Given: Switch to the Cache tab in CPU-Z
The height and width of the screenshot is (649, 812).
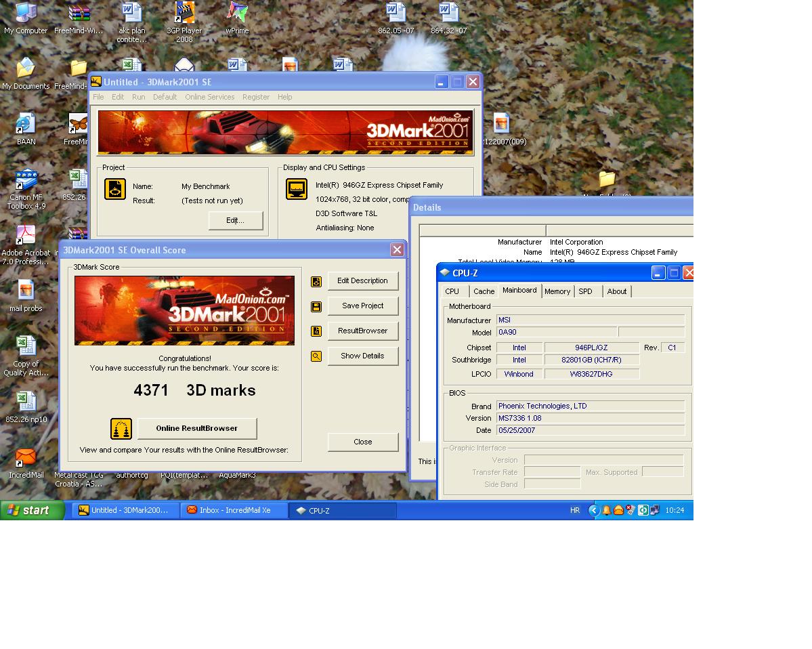Looking at the screenshot, I should click(484, 291).
